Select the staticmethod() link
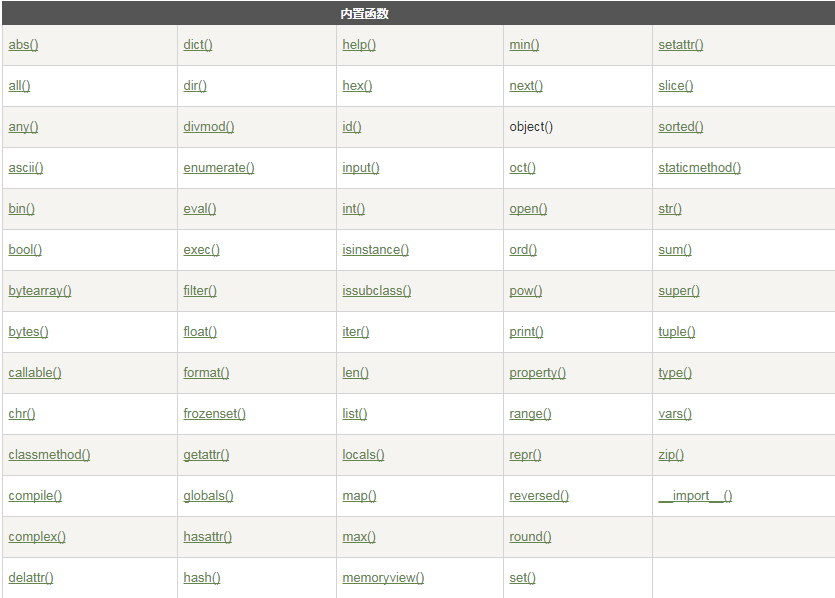 699,168
